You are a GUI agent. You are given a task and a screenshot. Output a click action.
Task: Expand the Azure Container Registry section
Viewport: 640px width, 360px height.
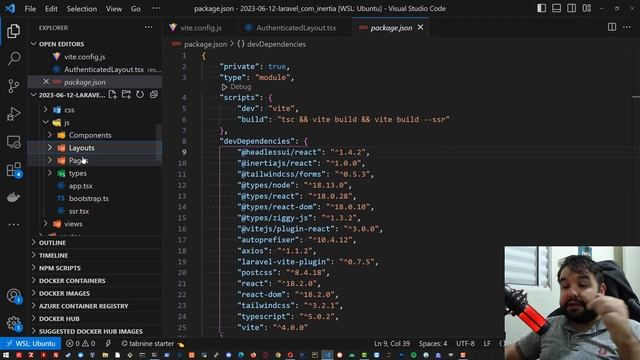click(95, 306)
